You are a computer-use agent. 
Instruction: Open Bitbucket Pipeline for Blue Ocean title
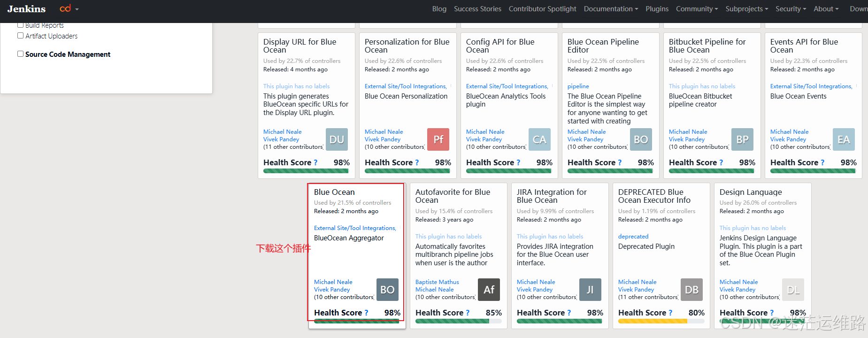tap(707, 46)
